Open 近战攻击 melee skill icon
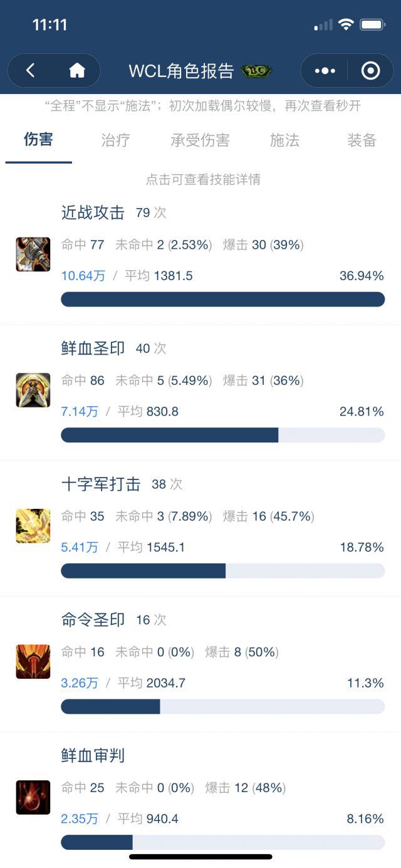Viewport: 401px width, 868px height. (33, 254)
